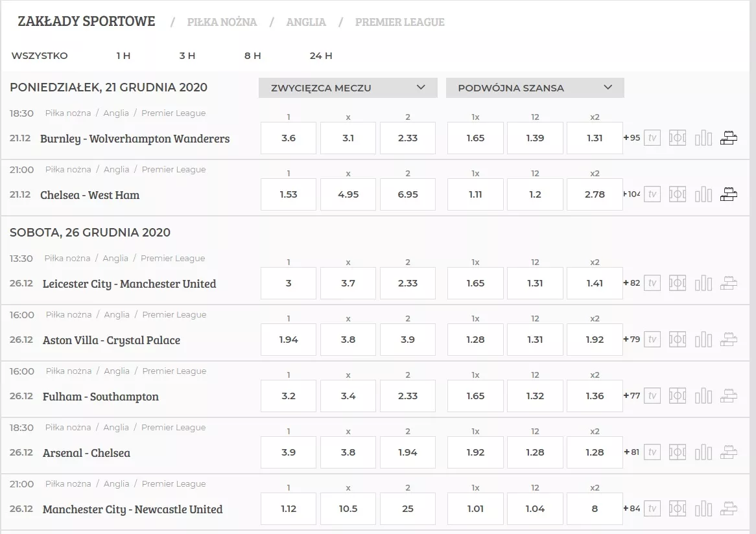Viewport: 756px width, 534px height.
Task: Show statistics bars for Leicester City - Manchester United
Action: (x=703, y=283)
